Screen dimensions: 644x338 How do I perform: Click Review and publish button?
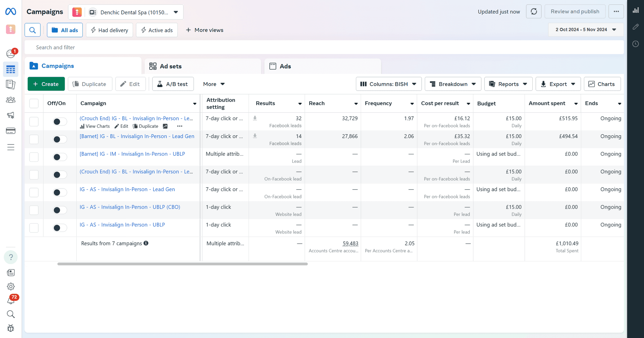pyautogui.click(x=575, y=12)
